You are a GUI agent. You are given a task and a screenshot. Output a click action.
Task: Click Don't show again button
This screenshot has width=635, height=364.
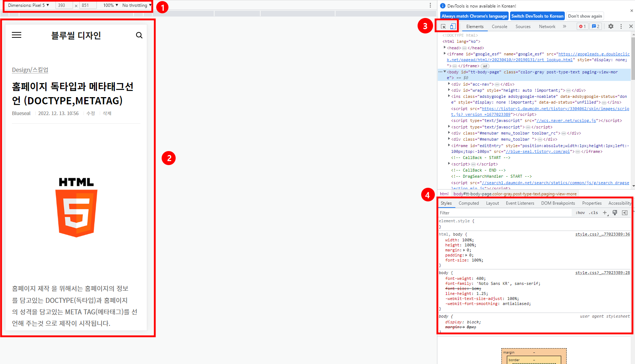pyautogui.click(x=585, y=16)
